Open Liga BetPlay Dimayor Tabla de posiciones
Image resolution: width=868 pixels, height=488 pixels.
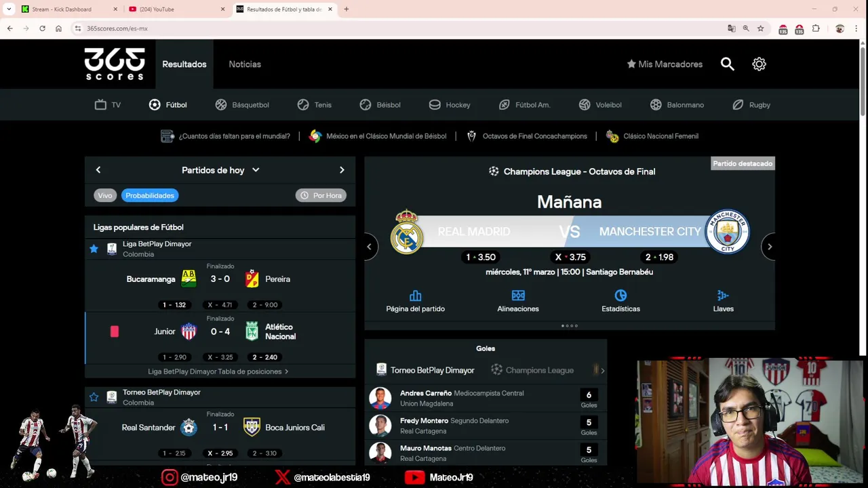click(218, 371)
